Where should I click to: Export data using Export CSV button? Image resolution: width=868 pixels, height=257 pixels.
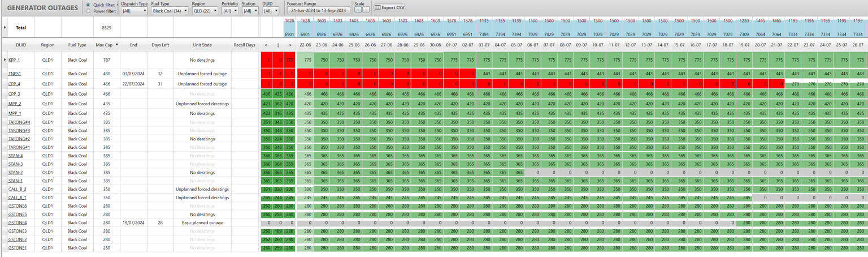389,7
